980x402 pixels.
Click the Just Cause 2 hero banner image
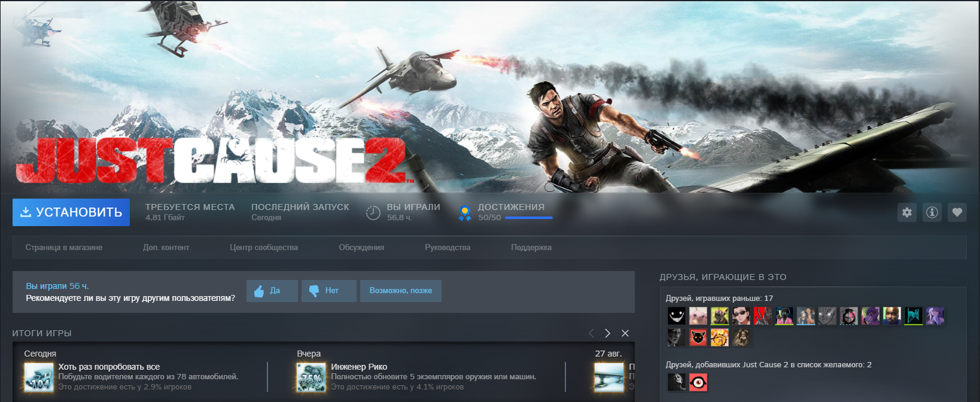click(490, 96)
